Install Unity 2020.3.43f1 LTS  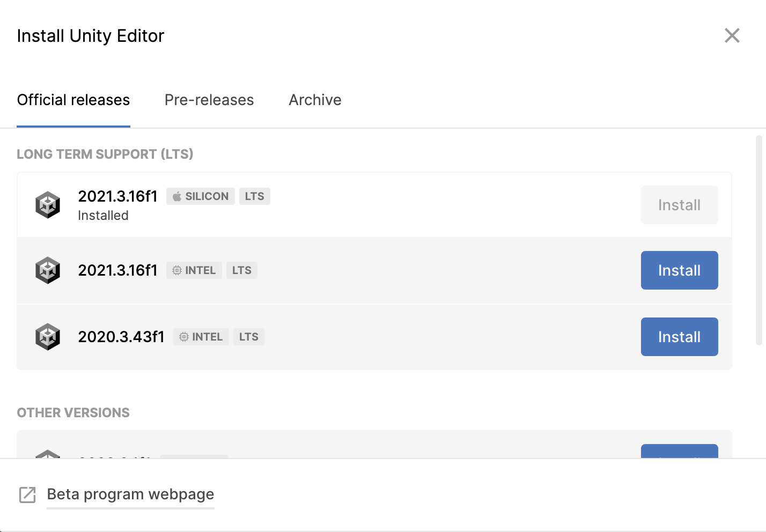pos(679,337)
